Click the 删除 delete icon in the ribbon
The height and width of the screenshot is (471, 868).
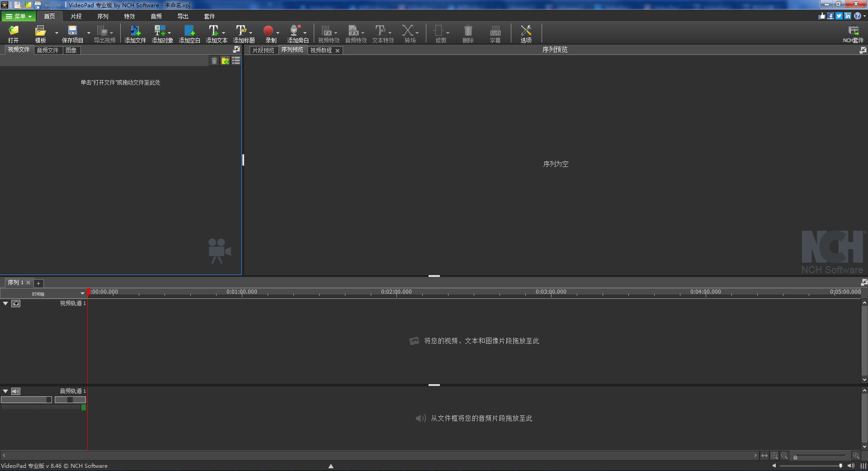(x=467, y=33)
